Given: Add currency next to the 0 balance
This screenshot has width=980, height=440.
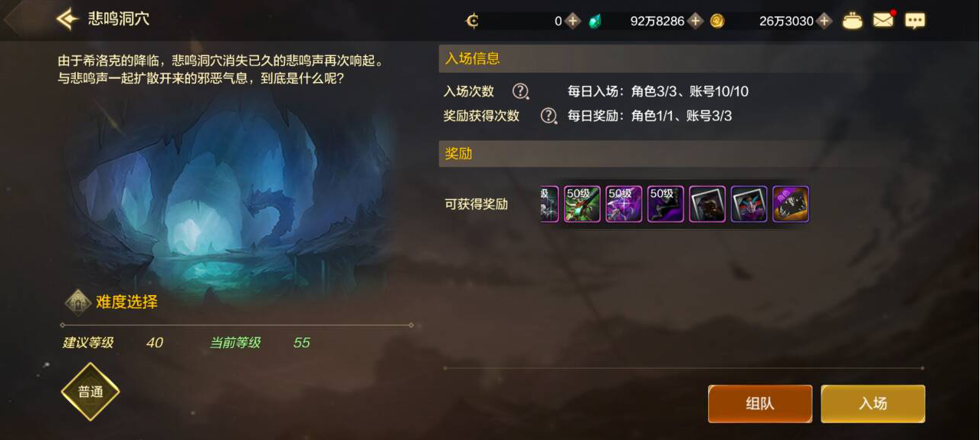Looking at the screenshot, I should coord(572,21).
